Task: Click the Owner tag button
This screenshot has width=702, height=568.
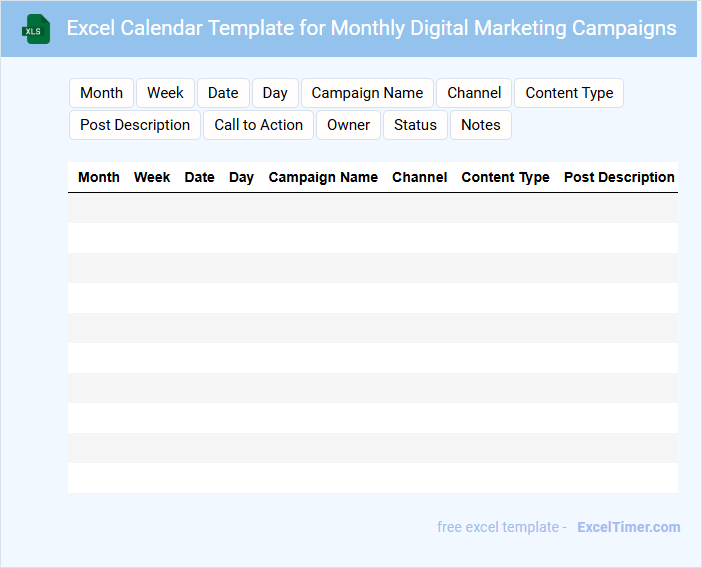Action: tap(348, 125)
